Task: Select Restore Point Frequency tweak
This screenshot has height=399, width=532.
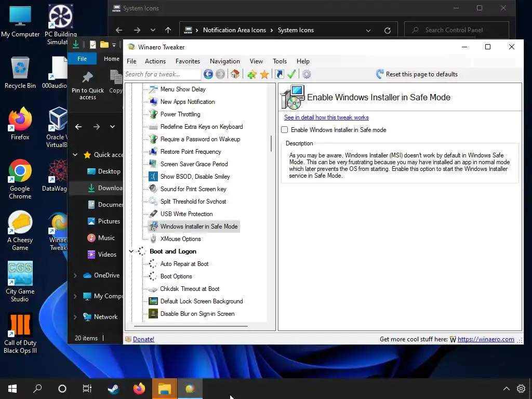Action: tap(191, 152)
